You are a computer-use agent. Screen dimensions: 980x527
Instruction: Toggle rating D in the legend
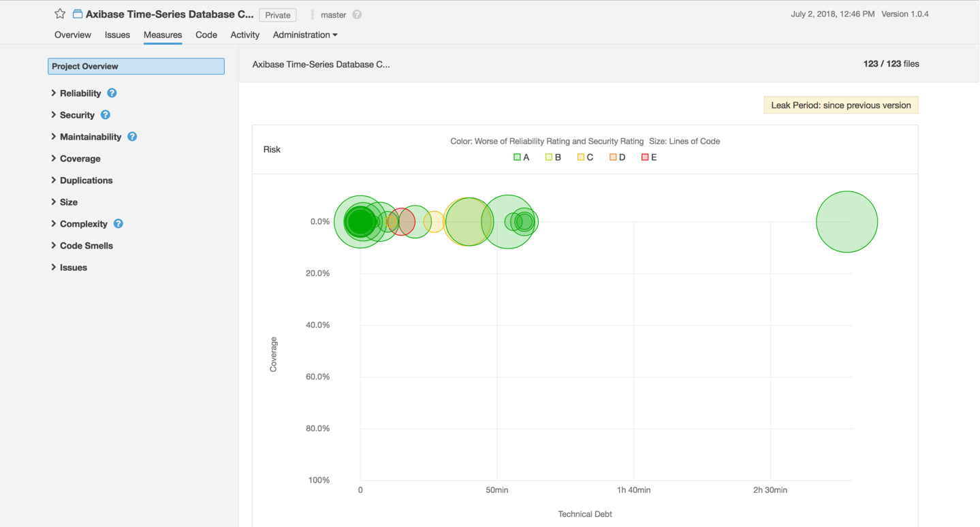[x=617, y=157]
